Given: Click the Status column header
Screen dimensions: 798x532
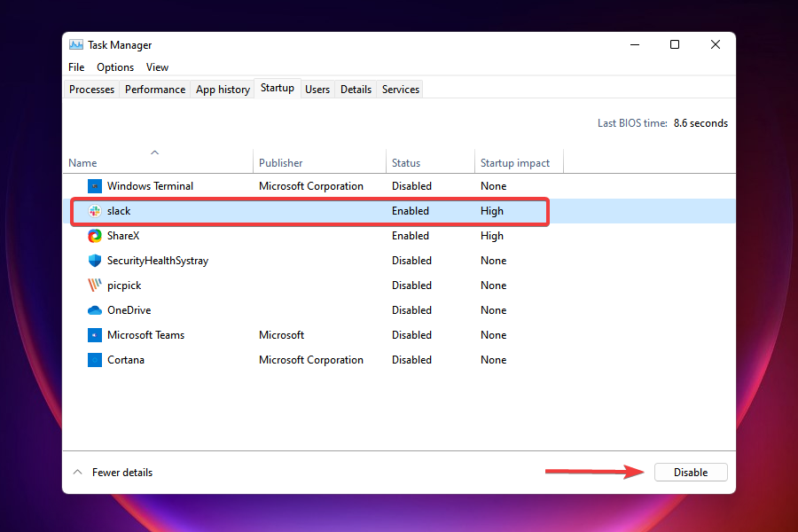Looking at the screenshot, I should (x=406, y=162).
